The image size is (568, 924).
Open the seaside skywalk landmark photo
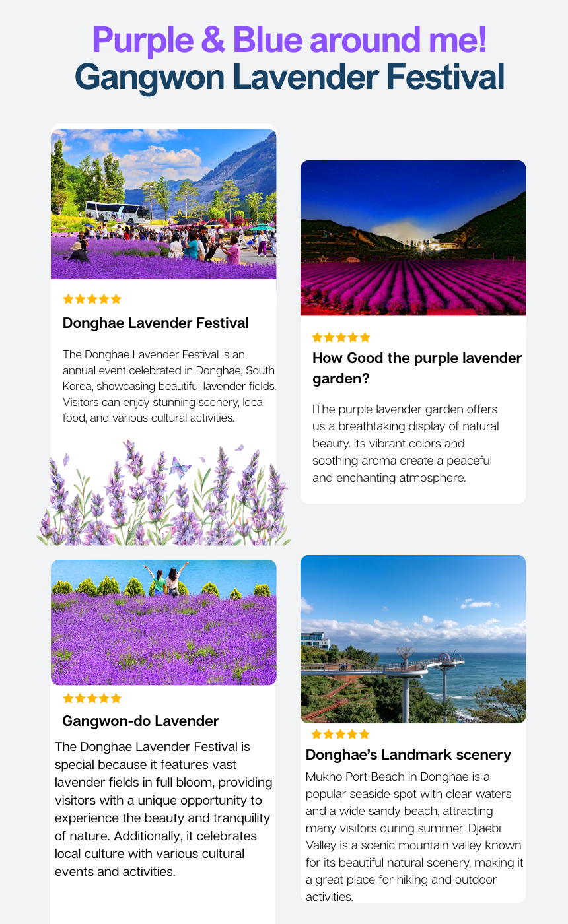pos(413,639)
